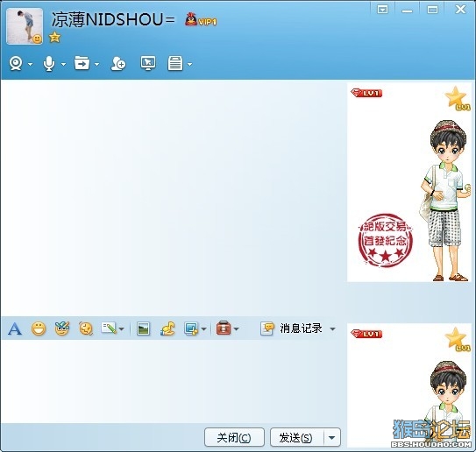View contact's profile avatar photo
Viewport: 476px width, 452px height.
pyautogui.click(x=25, y=26)
